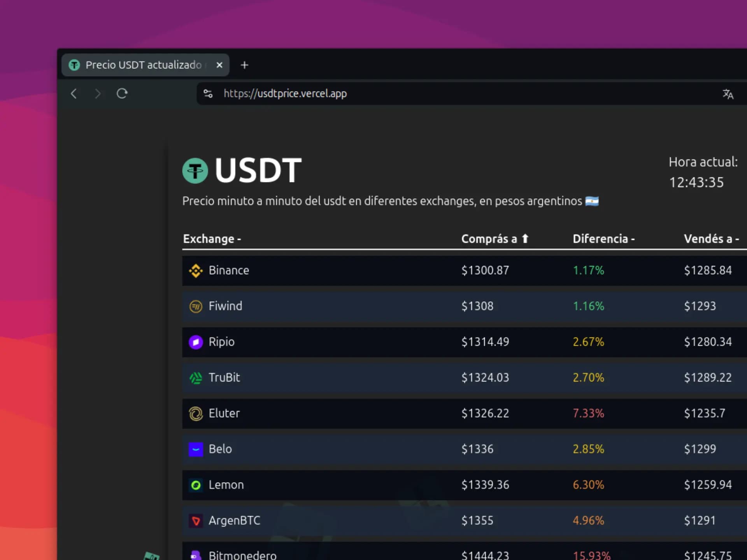Click the Lemon exchange name
The height and width of the screenshot is (560, 747).
tap(226, 485)
